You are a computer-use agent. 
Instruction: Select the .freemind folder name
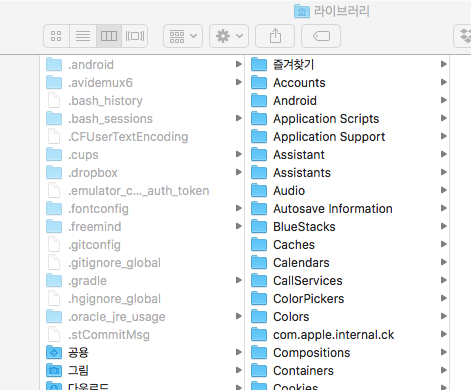[95, 227]
